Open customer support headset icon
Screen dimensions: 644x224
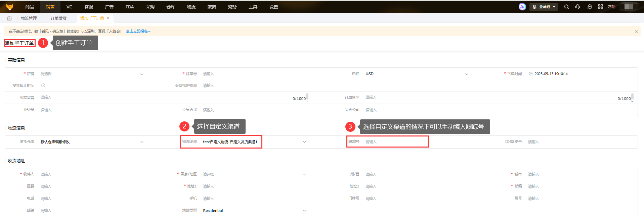(x=577, y=7)
